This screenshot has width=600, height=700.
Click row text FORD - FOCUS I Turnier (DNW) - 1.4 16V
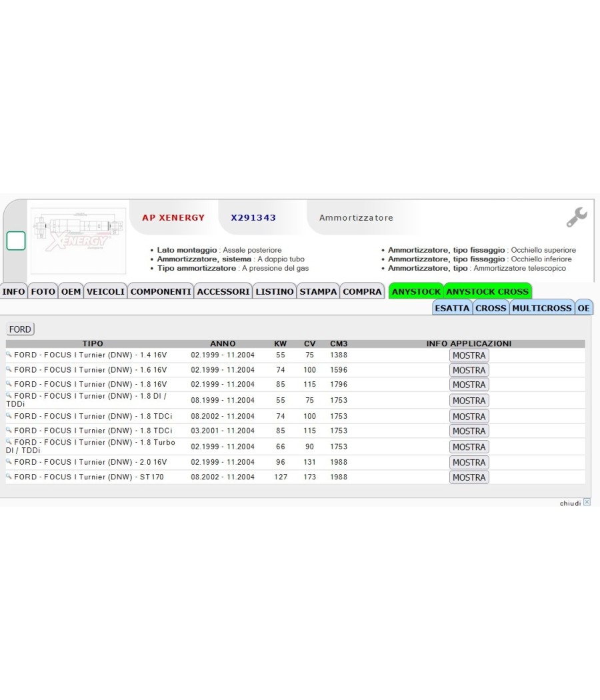click(90, 355)
